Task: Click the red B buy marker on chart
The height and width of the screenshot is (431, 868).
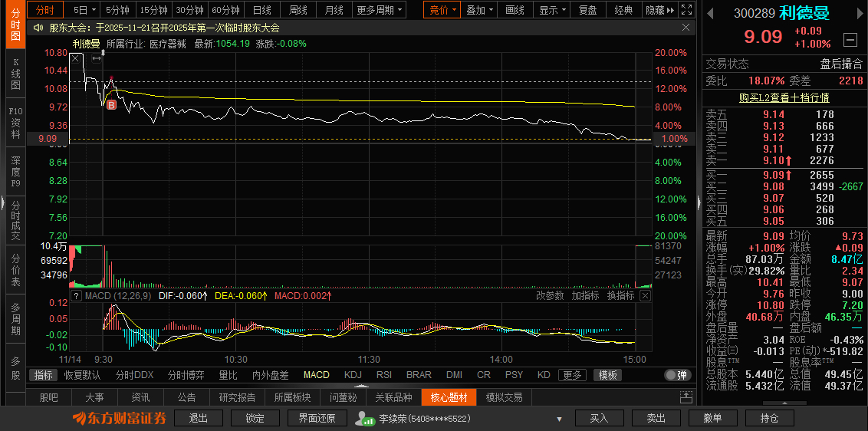Action: [111, 104]
